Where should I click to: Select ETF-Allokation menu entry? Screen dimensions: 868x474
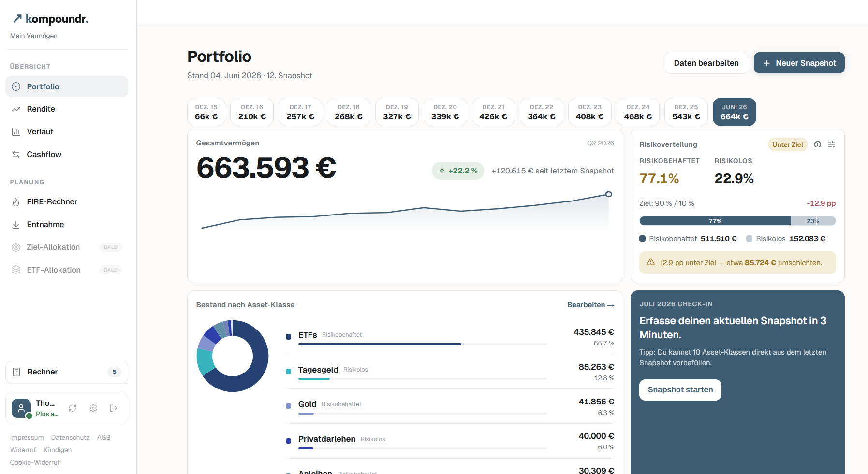(x=67, y=270)
